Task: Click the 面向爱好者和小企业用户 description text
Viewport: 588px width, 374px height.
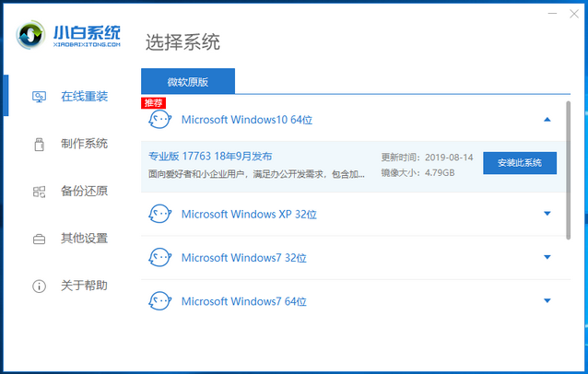Action: pos(256,174)
